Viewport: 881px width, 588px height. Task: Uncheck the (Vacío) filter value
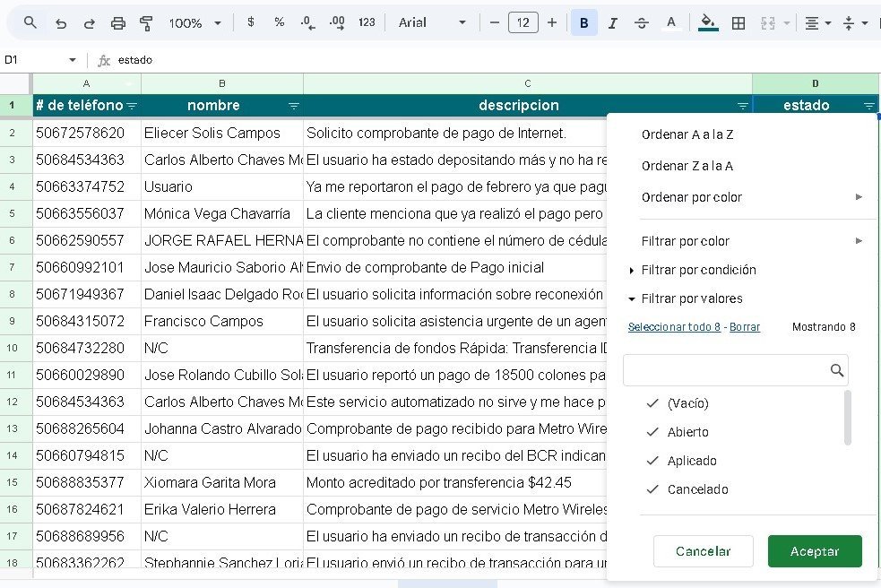653,403
